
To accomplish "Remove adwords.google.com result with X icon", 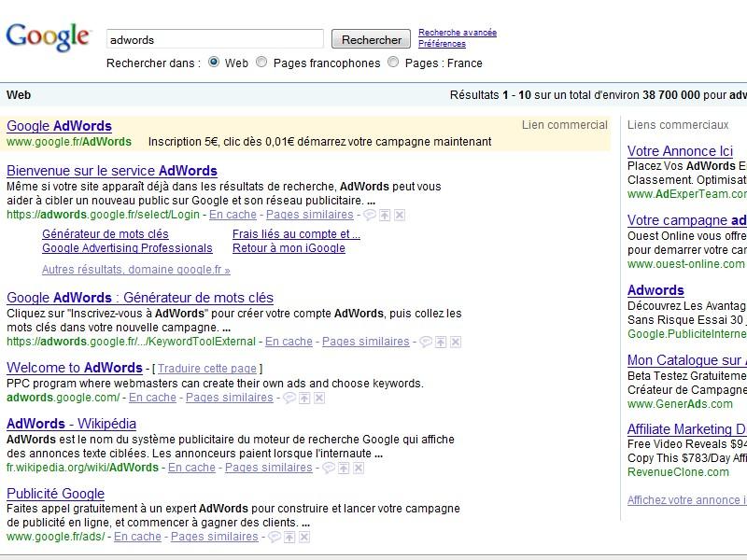I will (319, 399).
